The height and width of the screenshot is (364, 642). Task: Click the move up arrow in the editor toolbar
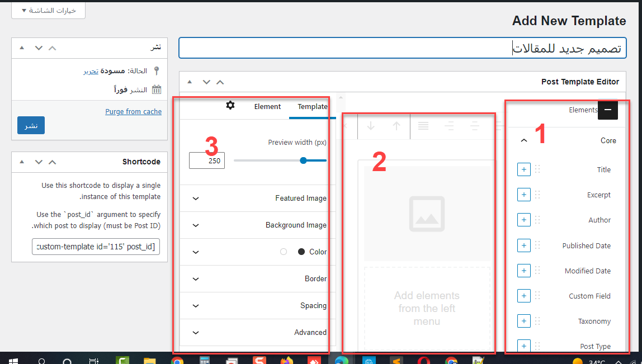pyautogui.click(x=396, y=126)
